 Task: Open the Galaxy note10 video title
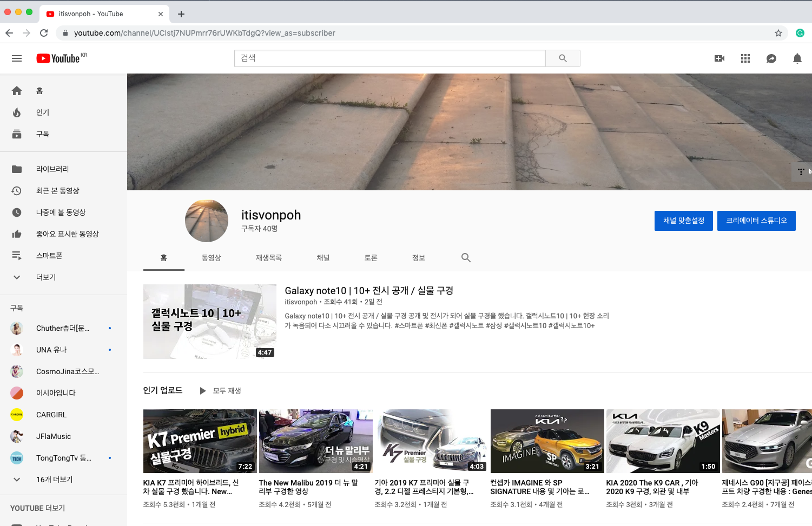(x=369, y=291)
